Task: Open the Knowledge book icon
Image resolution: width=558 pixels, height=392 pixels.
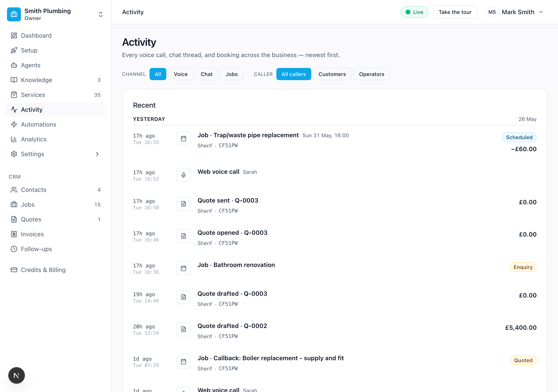Action: (x=14, y=80)
